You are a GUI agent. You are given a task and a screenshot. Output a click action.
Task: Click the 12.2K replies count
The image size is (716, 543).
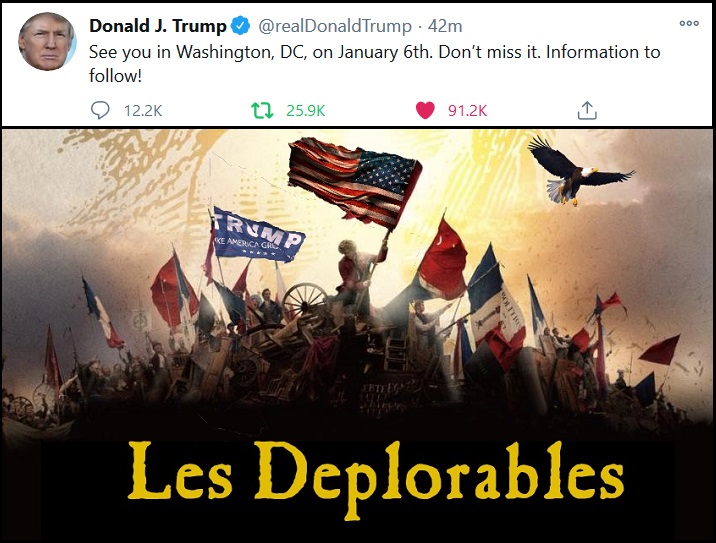(x=143, y=111)
